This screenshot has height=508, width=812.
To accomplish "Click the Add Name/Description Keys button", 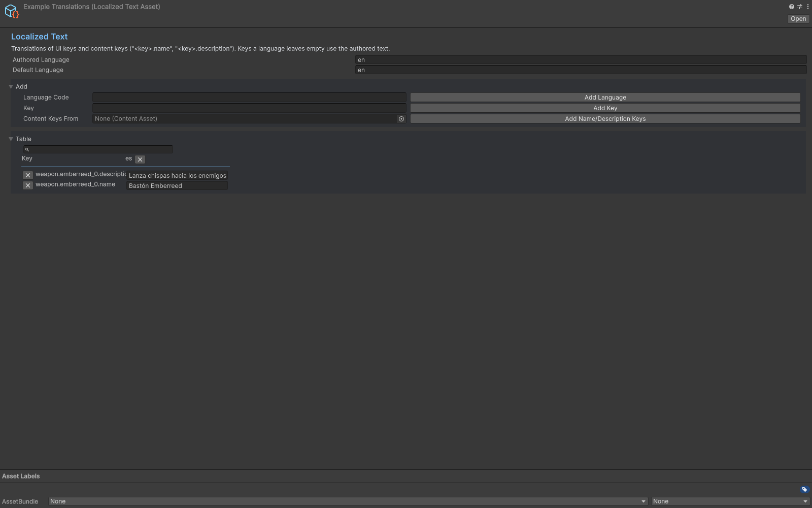I will tap(605, 119).
